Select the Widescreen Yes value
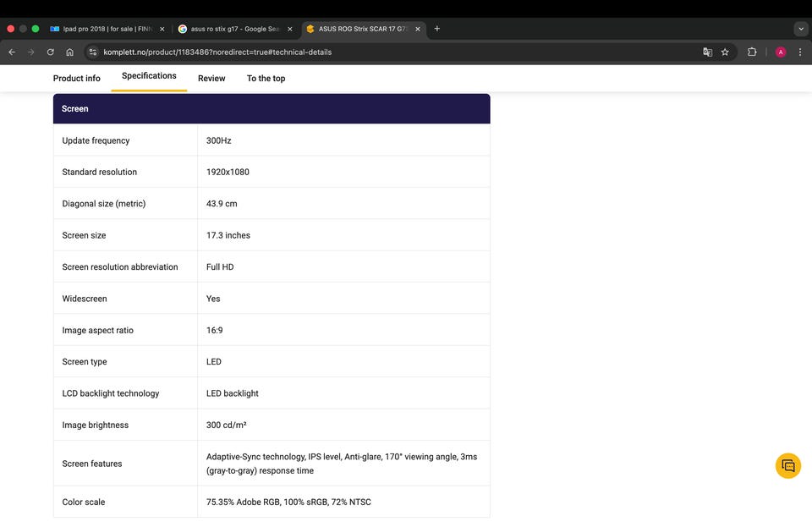The height and width of the screenshot is (527, 812). [x=213, y=299]
